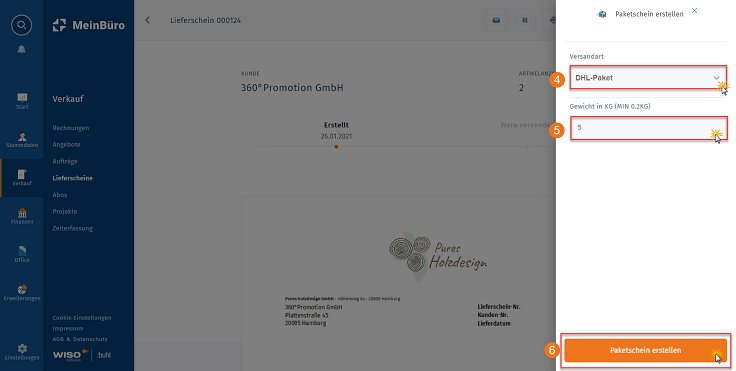Open Stammdaten section icon
This screenshot has width=736, height=371.
(22, 140)
